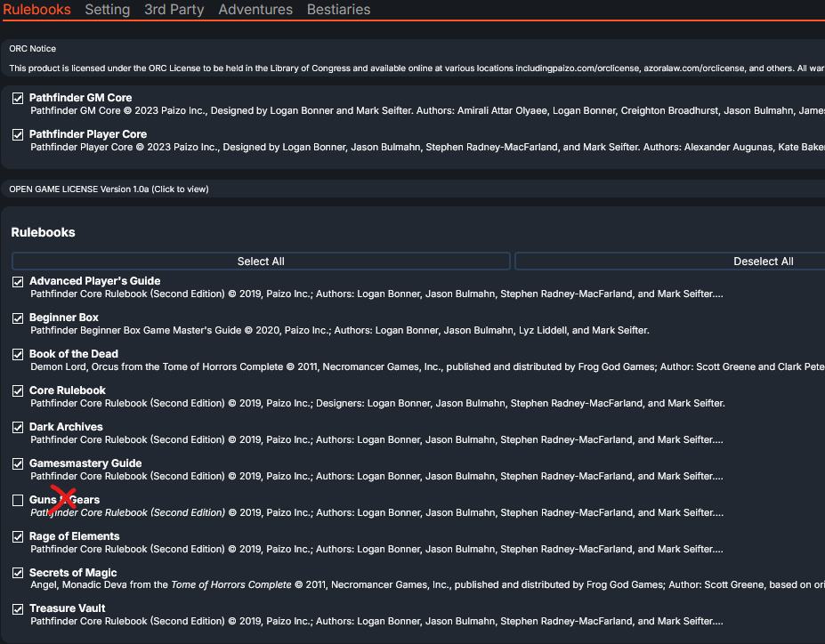The width and height of the screenshot is (825, 644).
Task: Switch to the Rulebooks tab
Action: click(x=36, y=10)
